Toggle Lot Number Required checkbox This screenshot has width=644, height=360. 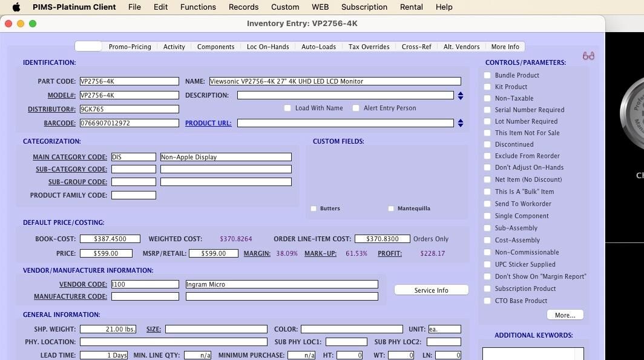pyautogui.click(x=487, y=121)
